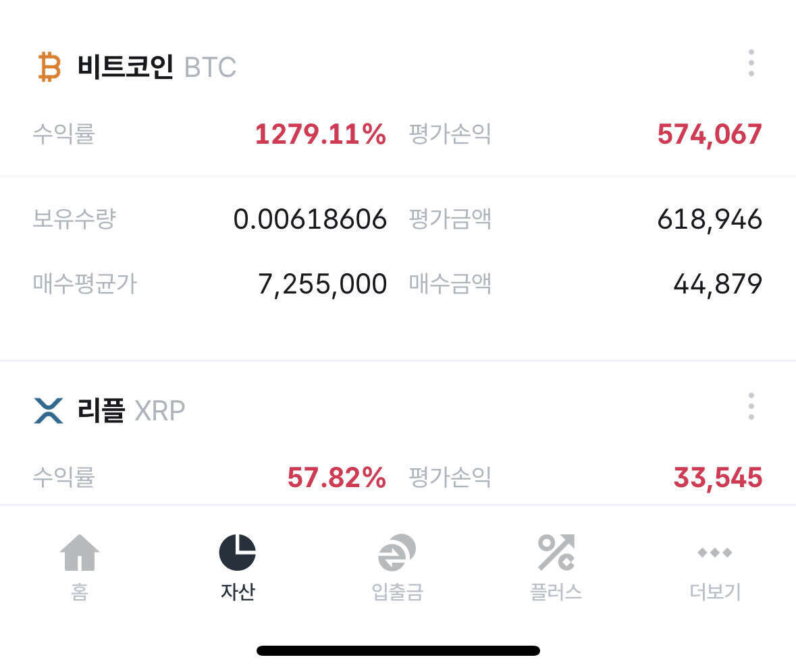This screenshot has height=672, width=796.
Task: Tap the Bitcoin (BTC) coin icon
Action: (49, 65)
